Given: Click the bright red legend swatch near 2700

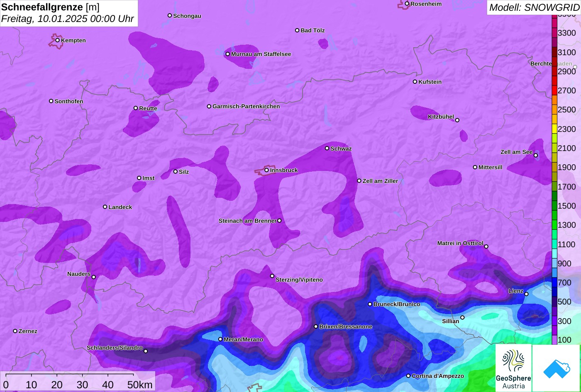Looking at the screenshot, I should click(x=554, y=90).
